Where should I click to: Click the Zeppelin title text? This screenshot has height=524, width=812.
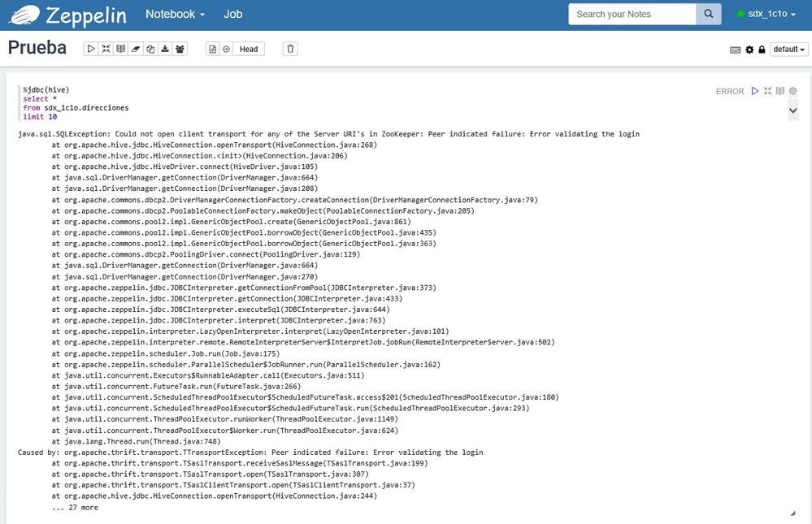(86, 15)
